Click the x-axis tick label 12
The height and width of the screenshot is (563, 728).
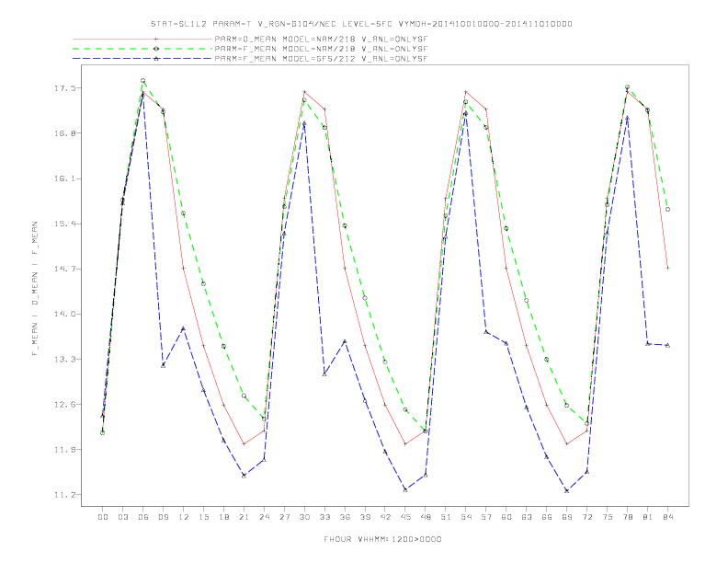coord(184,517)
